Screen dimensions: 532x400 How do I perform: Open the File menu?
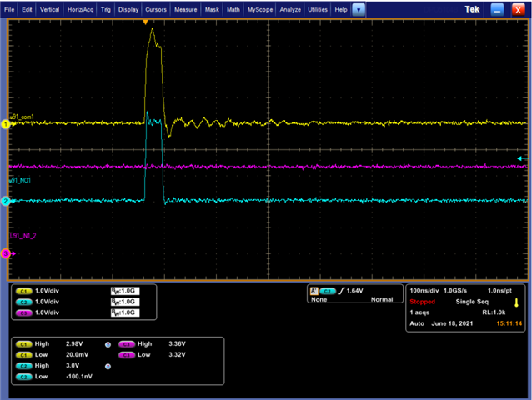(9, 9)
